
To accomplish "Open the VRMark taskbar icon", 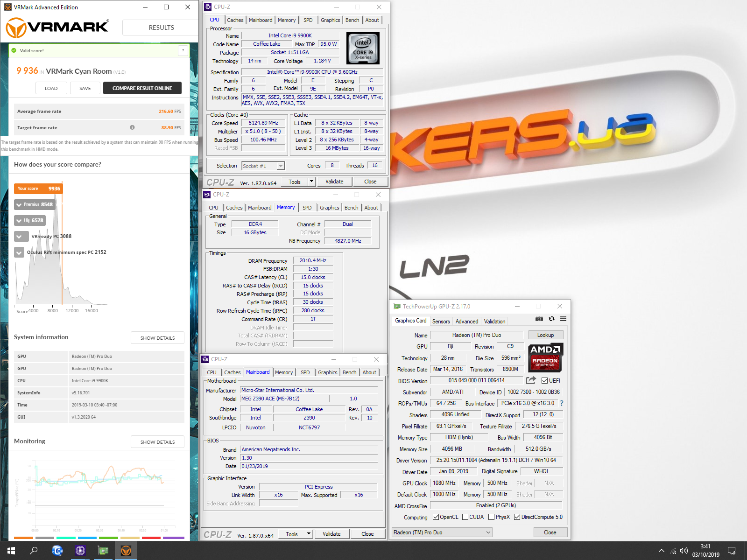I will [x=126, y=551].
